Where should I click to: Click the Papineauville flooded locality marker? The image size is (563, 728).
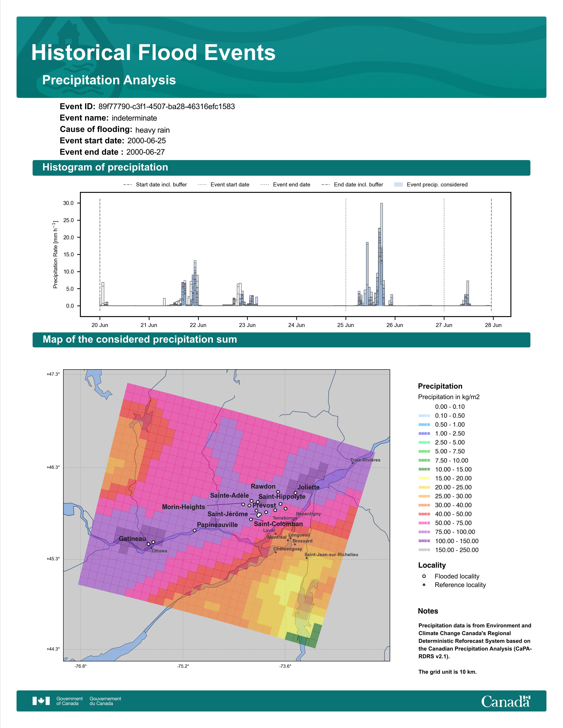(x=195, y=530)
